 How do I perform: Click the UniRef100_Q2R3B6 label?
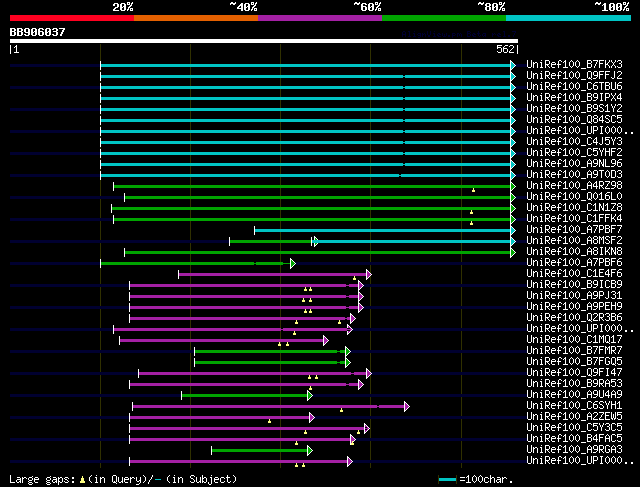(x=574, y=318)
